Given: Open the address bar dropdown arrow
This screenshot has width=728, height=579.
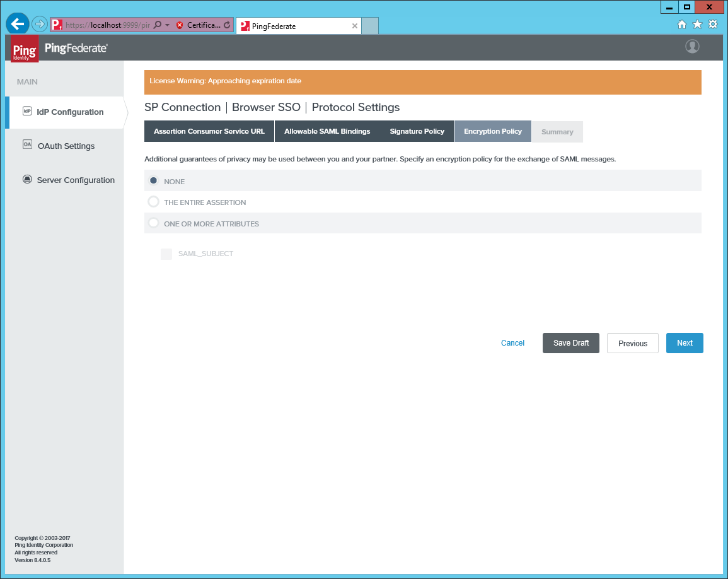Looking at the screenshot, I should (168, 25).
